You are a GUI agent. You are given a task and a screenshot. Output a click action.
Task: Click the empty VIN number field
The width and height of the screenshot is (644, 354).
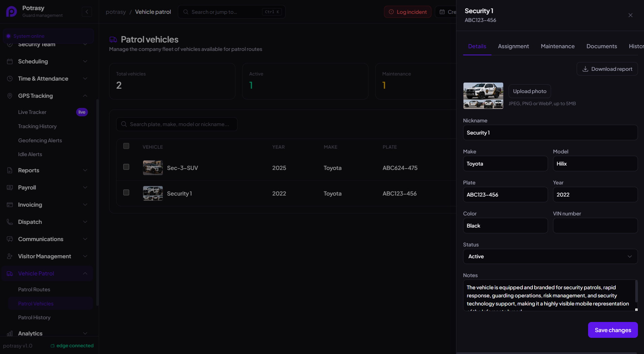[595, 226]
